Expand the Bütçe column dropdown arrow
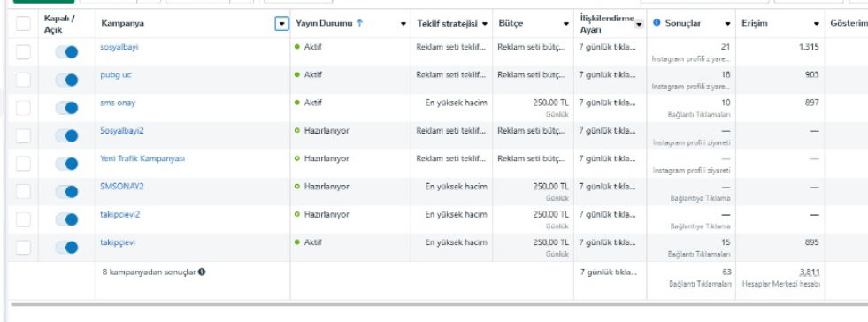Screen dimensions: 868x322 (565, 24)
